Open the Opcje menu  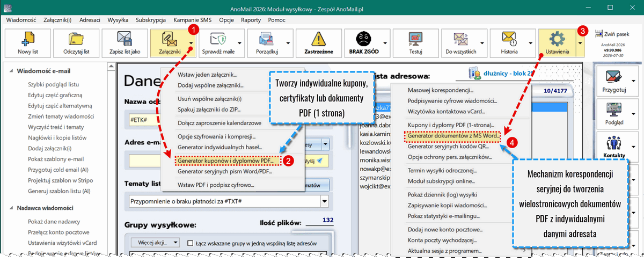tap(226, 19)
